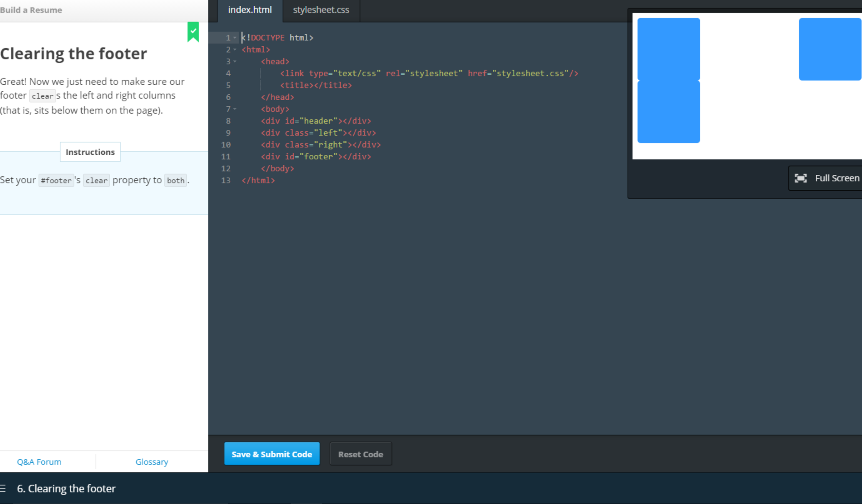Click the Build a Resume course title
The width and height of the screenshot is (862, 504).
[x=31, y=10]
